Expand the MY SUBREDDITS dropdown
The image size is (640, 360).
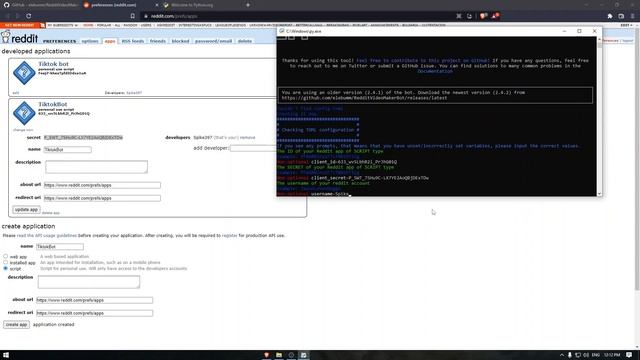tap(62, 25)
